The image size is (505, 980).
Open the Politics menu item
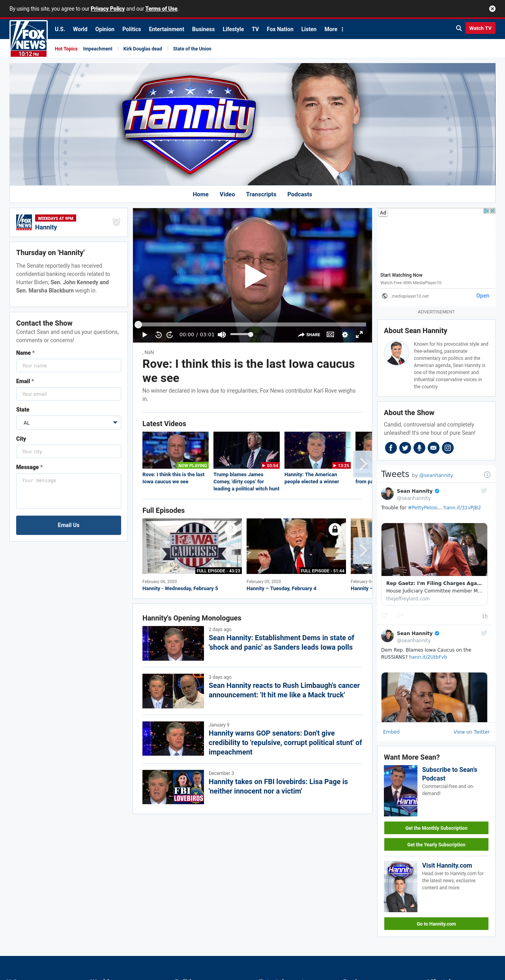click(131, 29)
